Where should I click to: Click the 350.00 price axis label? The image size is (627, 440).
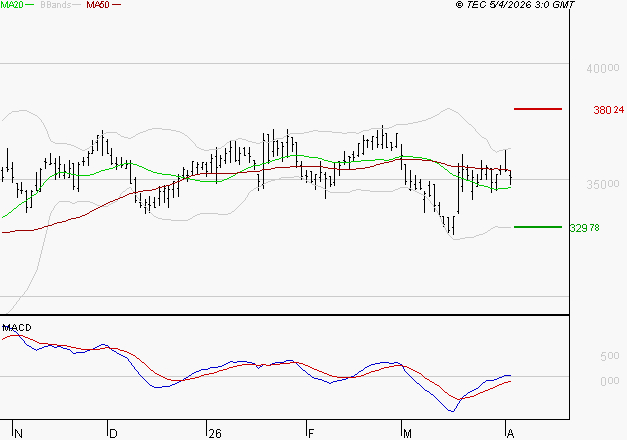[x=603, y=184]
